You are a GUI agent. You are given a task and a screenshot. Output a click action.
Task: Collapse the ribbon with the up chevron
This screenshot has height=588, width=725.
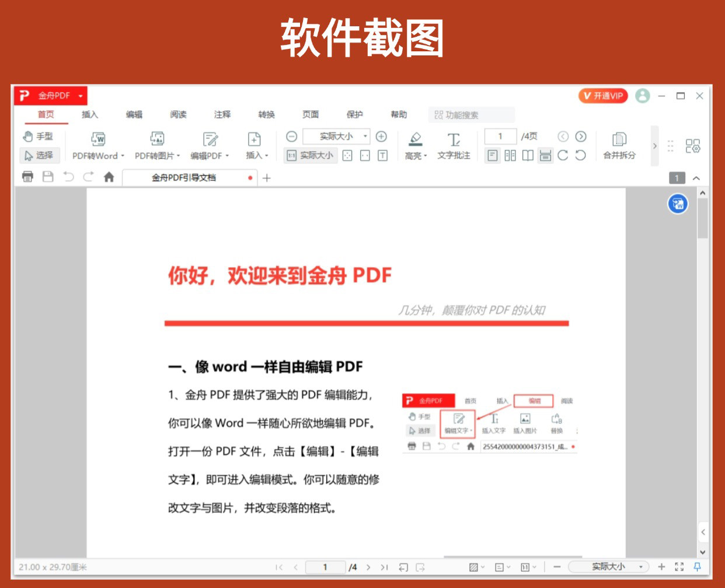click(696, 178)
